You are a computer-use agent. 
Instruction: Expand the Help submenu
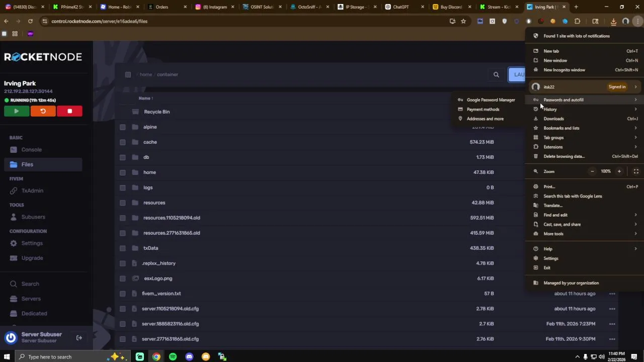[585, 249]
